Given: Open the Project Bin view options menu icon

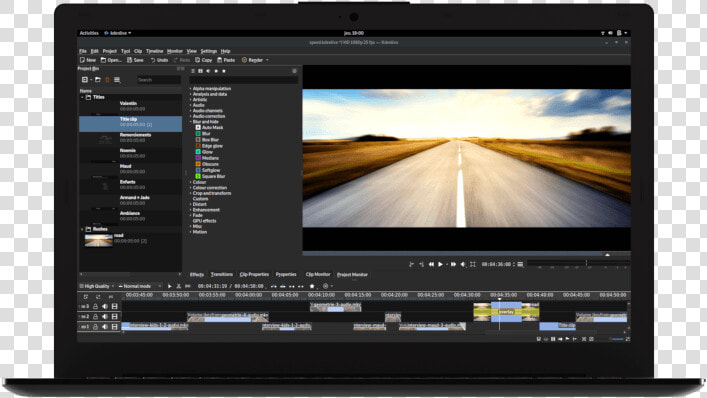Looking at the screenshot, I should [x=117, y=80].
